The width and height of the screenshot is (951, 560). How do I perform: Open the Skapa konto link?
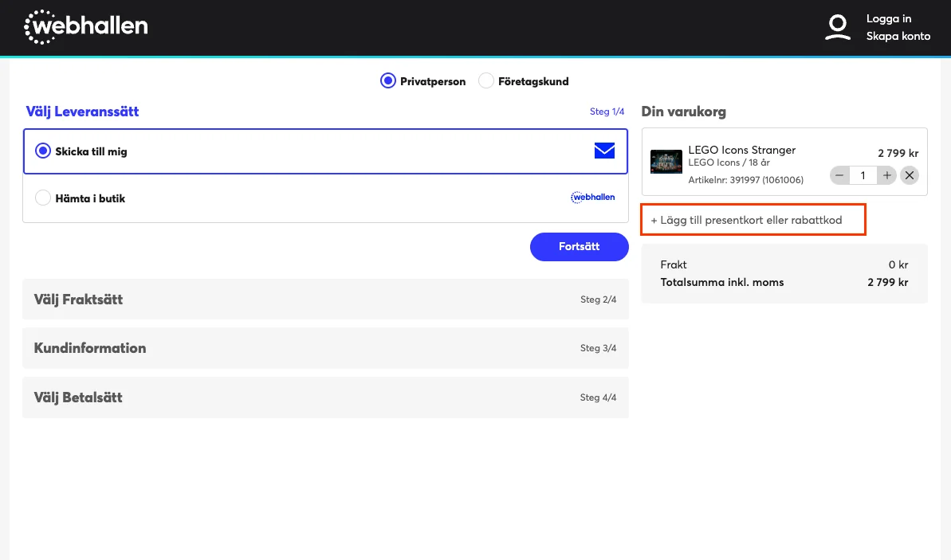point(898,37)
